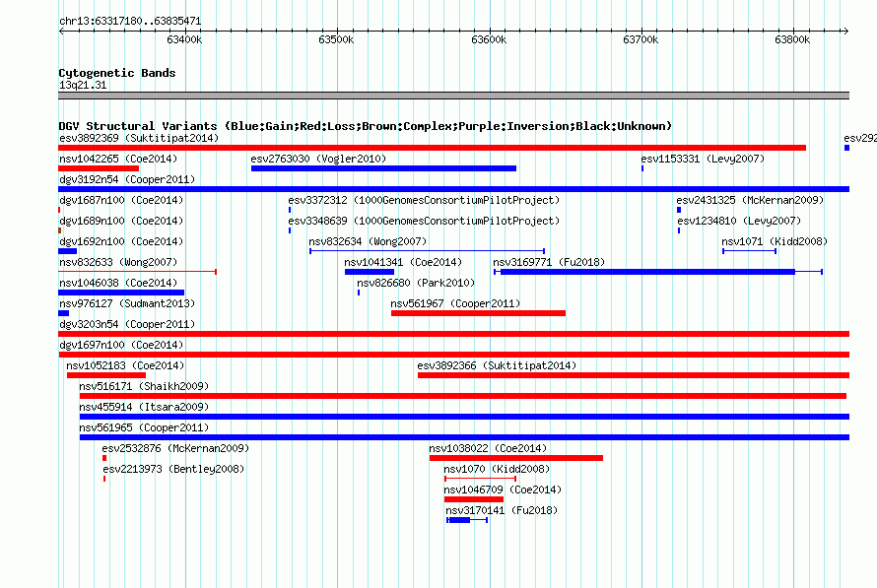The width and height of the screenshot is (877, 588).
Task: Select variant label nsv1042265 (Coe2014)
Action: click(x=118, y=159)
